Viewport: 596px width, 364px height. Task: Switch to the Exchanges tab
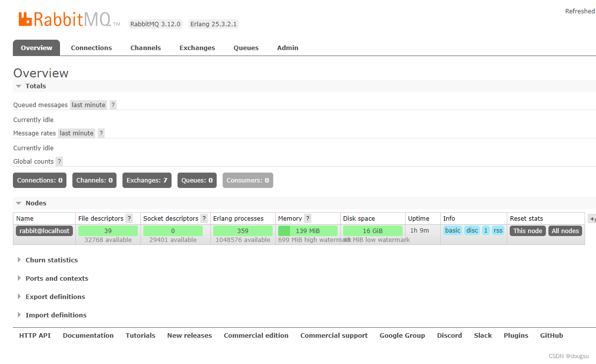click(x=197, y=48)
